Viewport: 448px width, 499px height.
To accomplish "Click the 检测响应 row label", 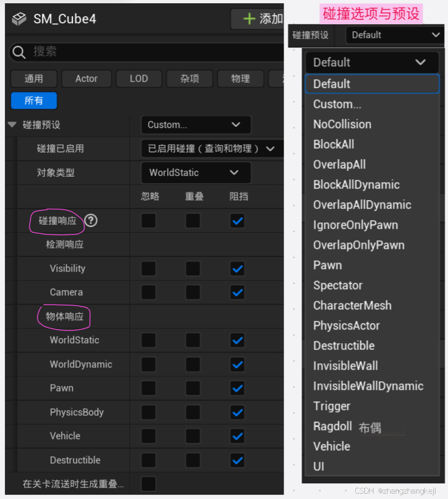I will (65, 245).
